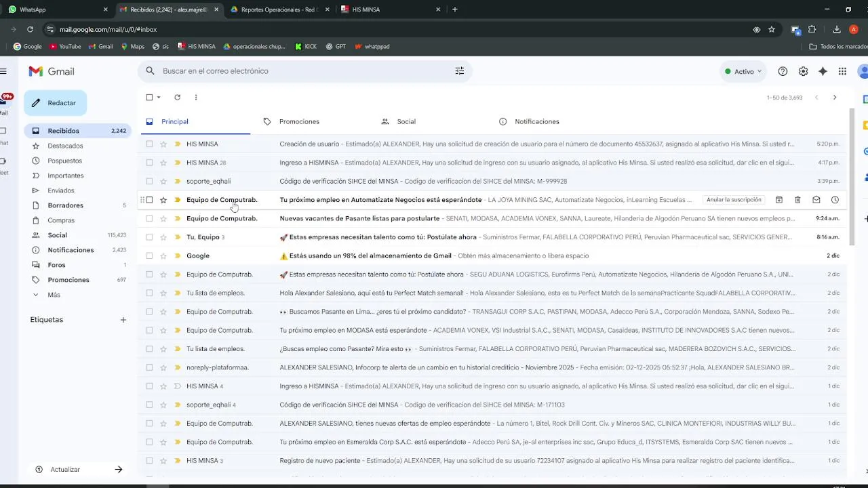This screenshot has width=868, height=488.
Task: Snooze the hovered Computrabajo email
Action: point(835,200)
